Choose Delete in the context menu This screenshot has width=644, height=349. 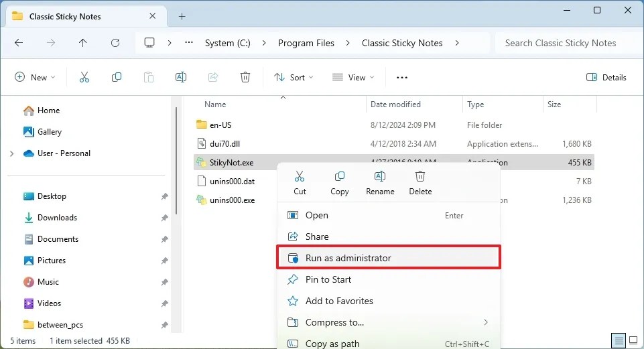[420, 183]
